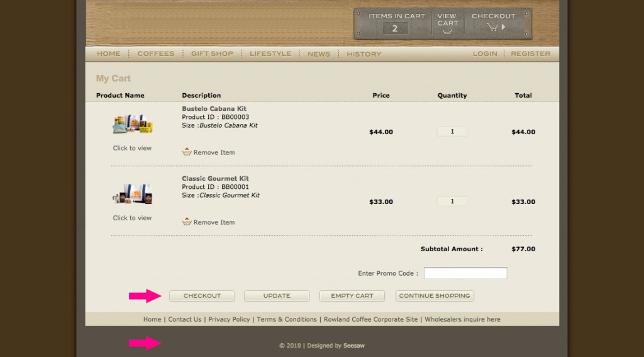The image size is (644, 357).
Task: Click Remove Item text for Bustelo Cabana Kit
Action: 214,152
